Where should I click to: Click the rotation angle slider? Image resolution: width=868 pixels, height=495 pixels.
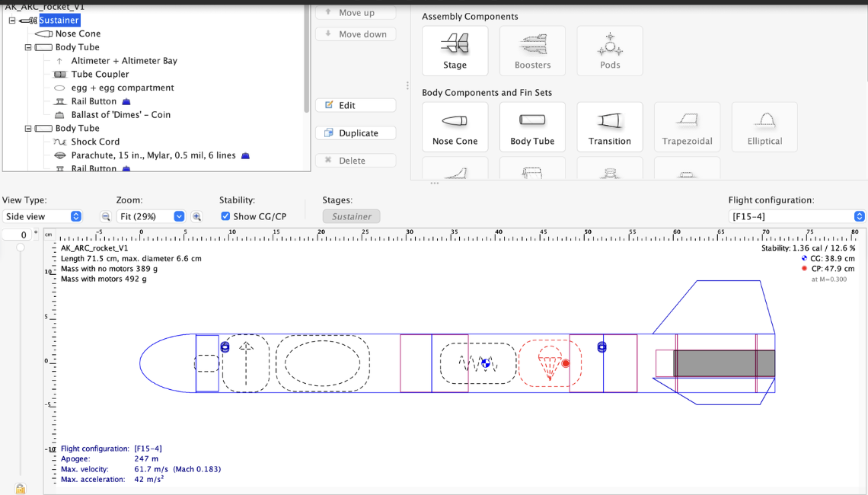coord(21,247)
